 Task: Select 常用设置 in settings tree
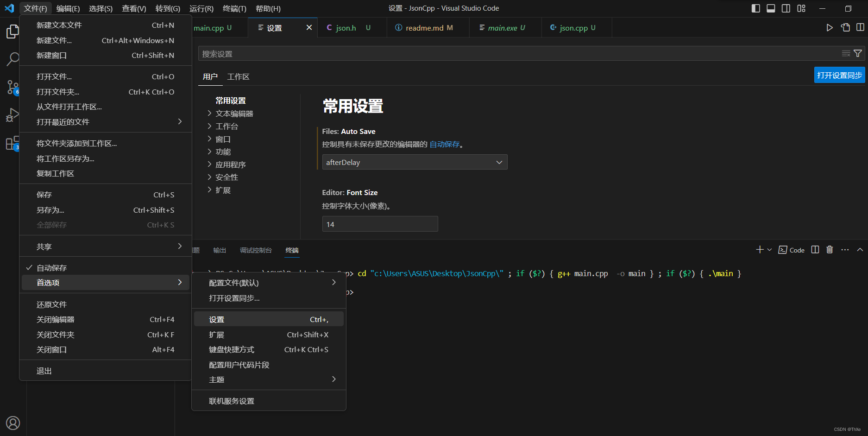tap(230, 101)
